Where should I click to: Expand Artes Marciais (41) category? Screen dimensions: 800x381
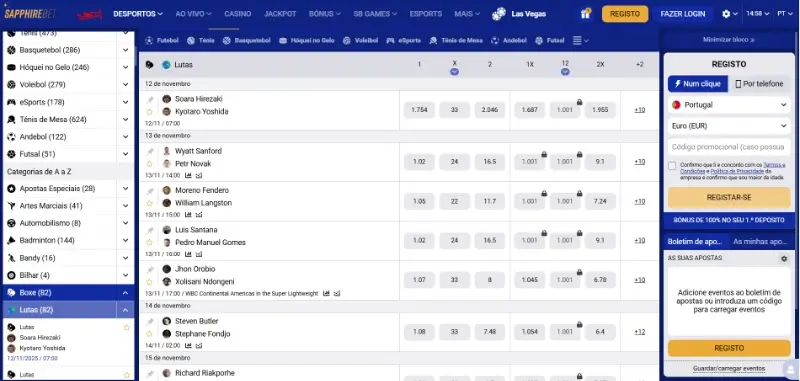coord(126,206)
